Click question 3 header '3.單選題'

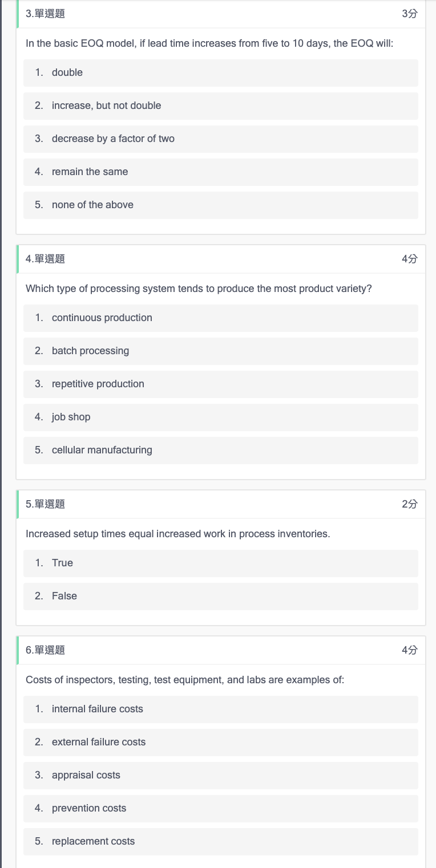[45, 14]
